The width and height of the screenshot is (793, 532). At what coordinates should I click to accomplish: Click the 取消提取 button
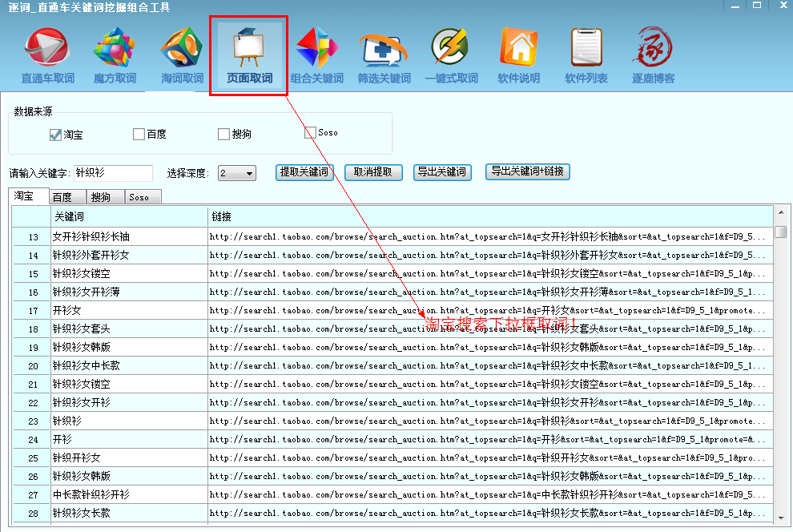pyautogui.click(x=373, y=172)
